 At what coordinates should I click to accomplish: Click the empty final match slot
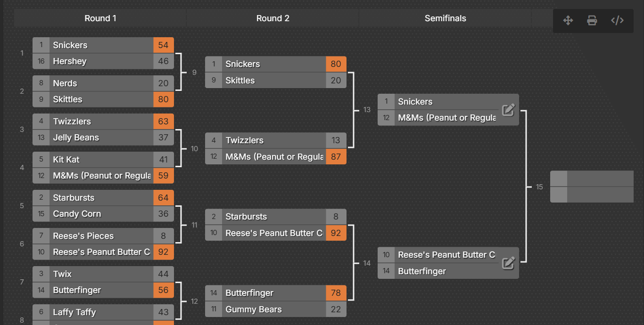tap(592, 187)
